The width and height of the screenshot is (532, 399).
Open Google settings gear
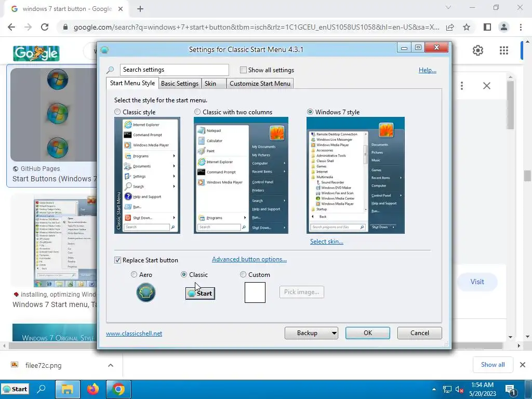tap(478, 50)
